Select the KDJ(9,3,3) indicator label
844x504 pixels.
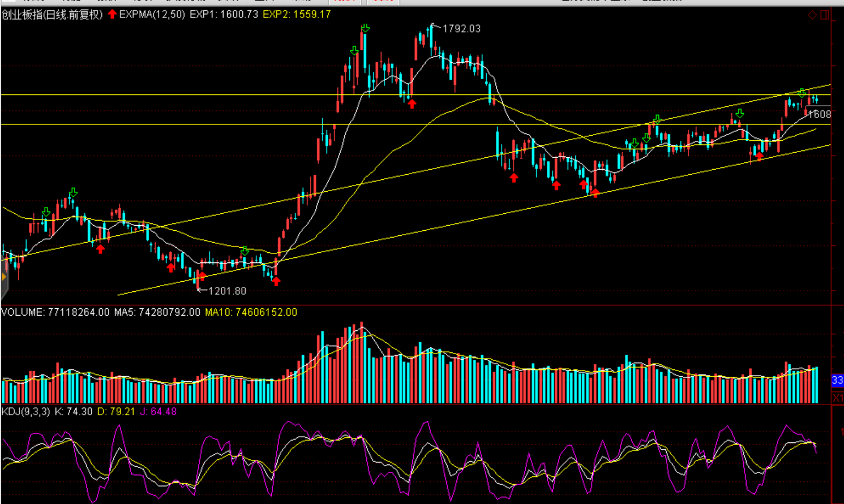point(26,411)
